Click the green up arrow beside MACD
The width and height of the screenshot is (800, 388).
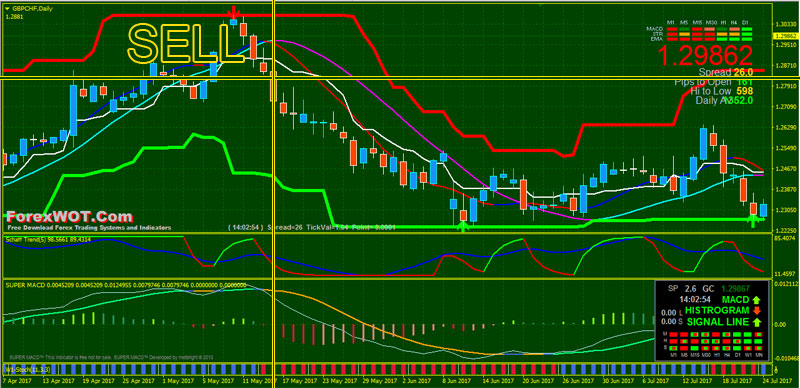pos(757,300)
